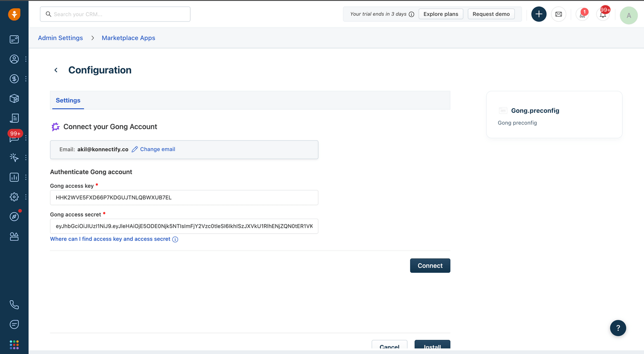Select the Settings tab
The height and width of the screenshot is (354, 644).
[x=68, y=100]
